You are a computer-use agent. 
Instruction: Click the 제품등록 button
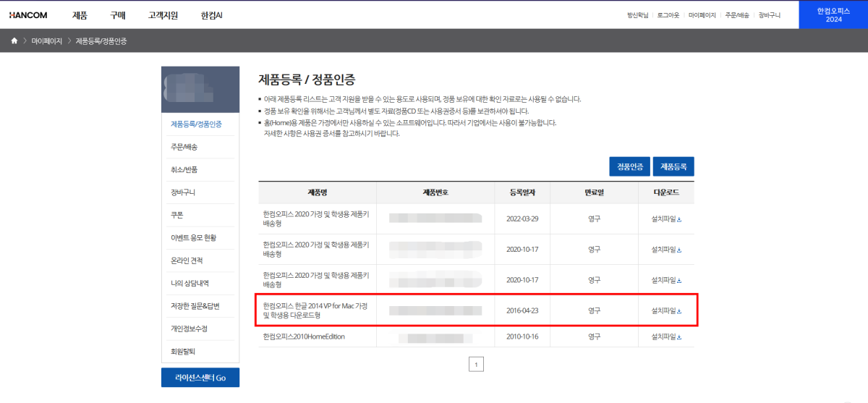point(674,166)
